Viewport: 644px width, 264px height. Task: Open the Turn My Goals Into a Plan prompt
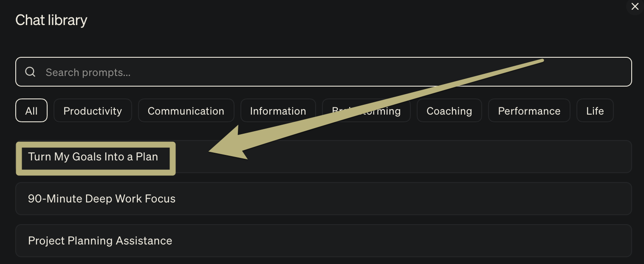tap(93, 157)
